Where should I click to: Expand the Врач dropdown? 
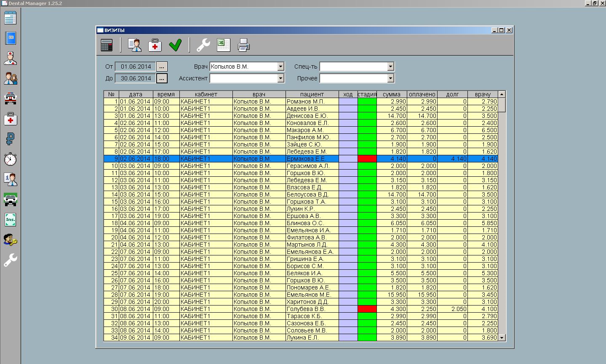[281, 66]
